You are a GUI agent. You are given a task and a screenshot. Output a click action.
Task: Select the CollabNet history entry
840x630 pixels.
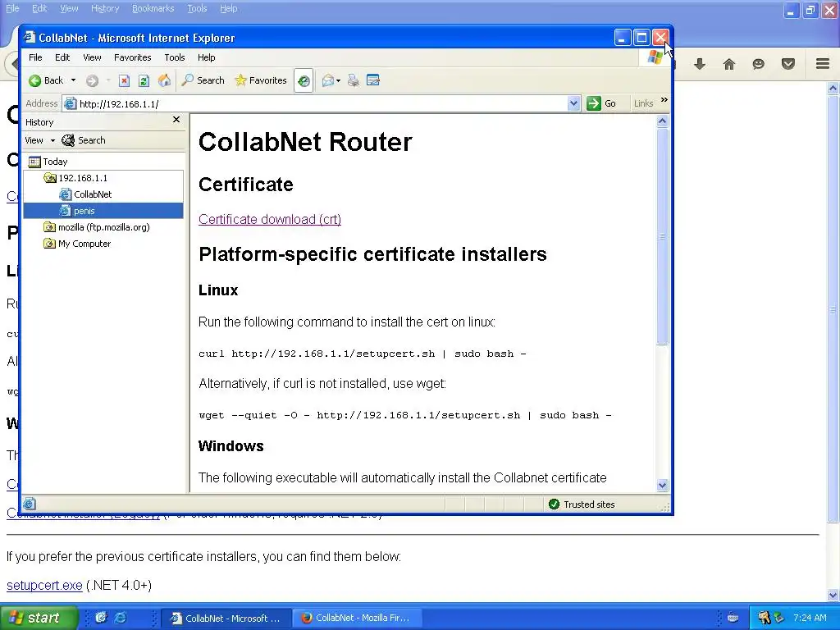pyautogui.click(x=85, y=194)
